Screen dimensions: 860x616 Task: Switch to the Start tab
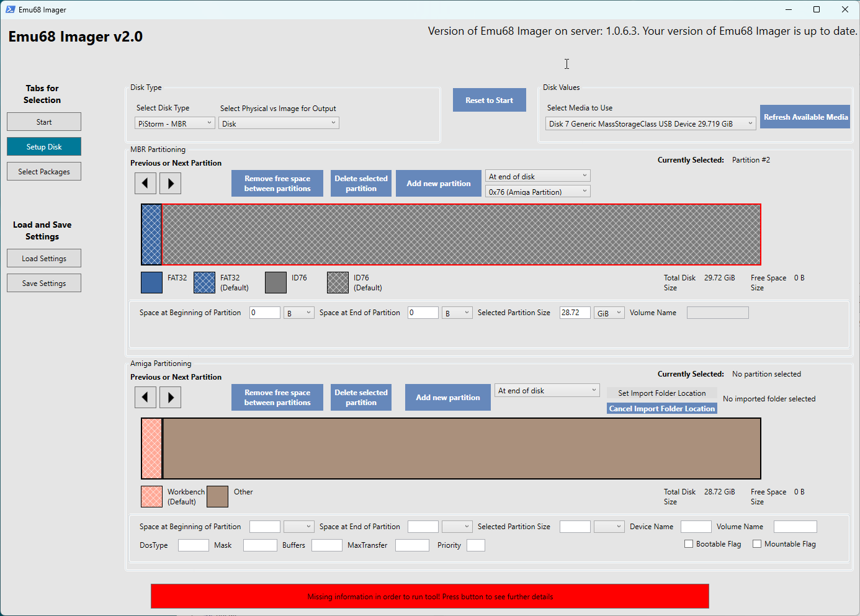pos(44,122)
